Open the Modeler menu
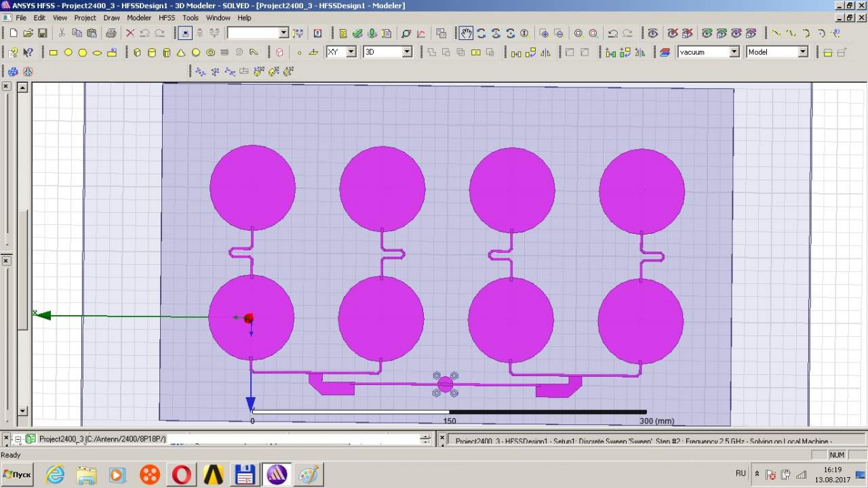This screenshot has height=488, width=868. [x=139, y=18]
